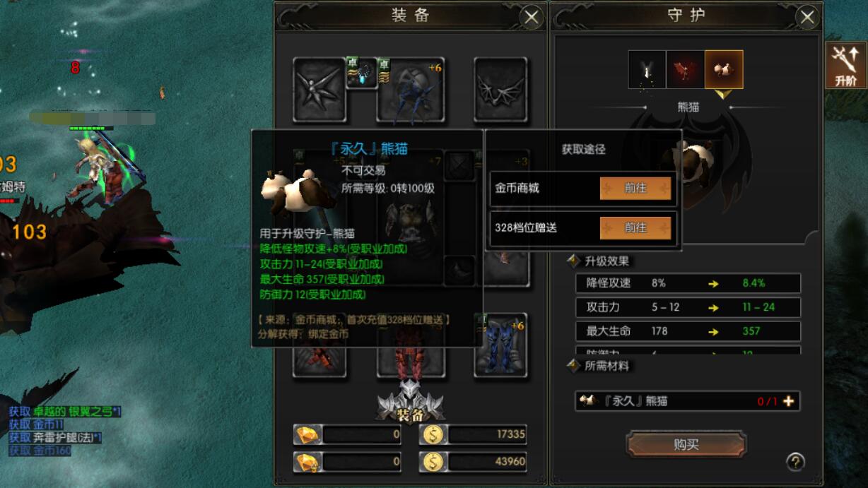The width and height of the screenshot is (868, 488).
Task: Select the panda guardian thumbnail
Action: 724,69
